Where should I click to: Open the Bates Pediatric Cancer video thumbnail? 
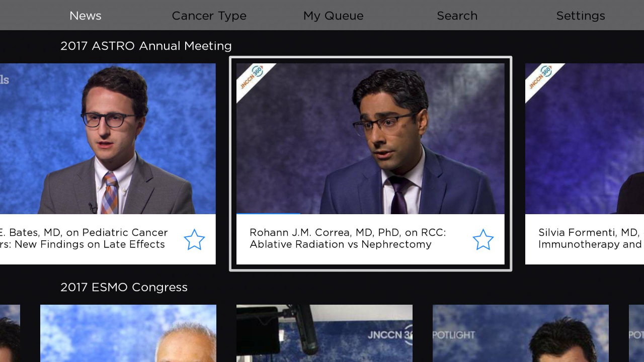(x=108, y=138)
